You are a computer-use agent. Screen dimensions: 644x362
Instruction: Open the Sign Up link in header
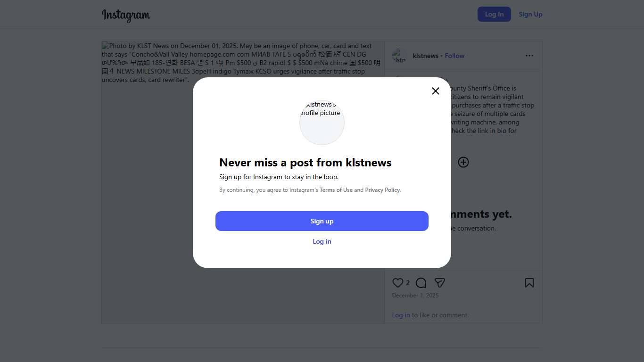530,14
